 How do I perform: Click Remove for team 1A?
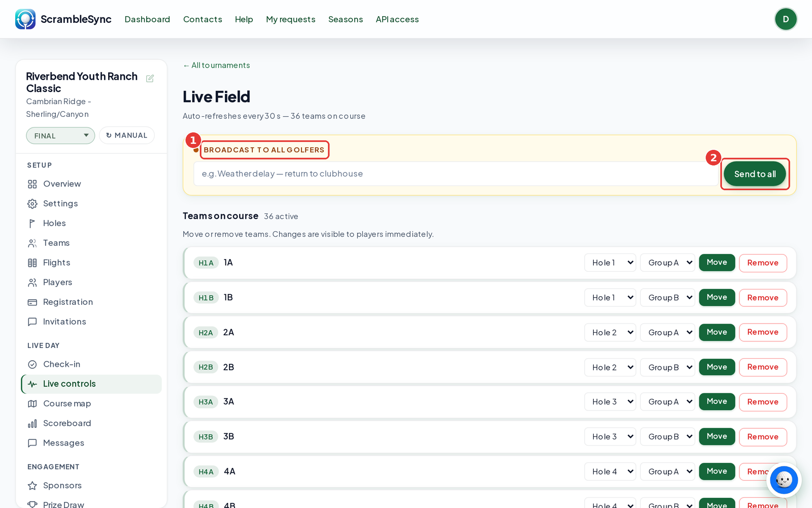[763, 263]
